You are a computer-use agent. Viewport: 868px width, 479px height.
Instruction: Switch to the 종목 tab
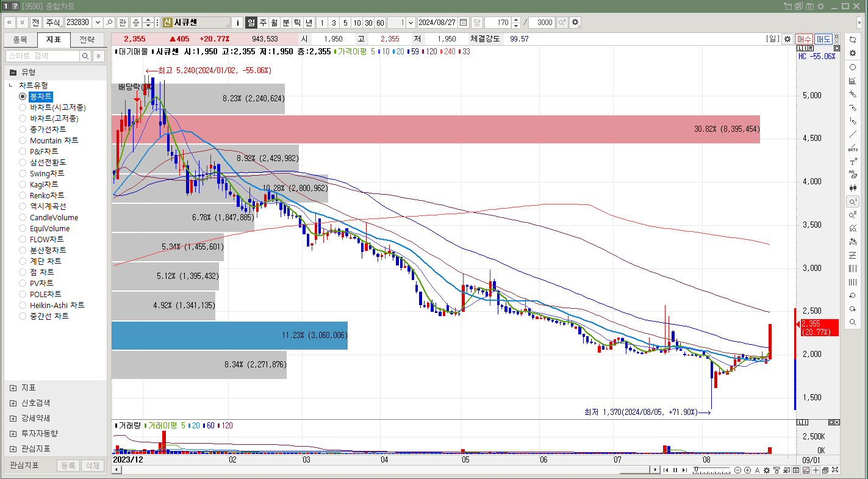pyautogui.click(x=20, y=40)
